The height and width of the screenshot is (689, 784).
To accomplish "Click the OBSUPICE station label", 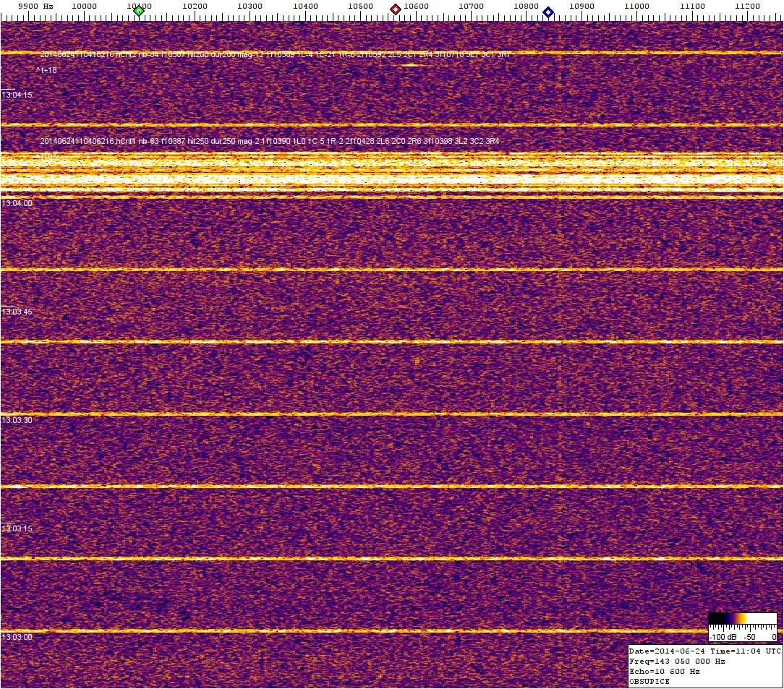I will (649, 682).
